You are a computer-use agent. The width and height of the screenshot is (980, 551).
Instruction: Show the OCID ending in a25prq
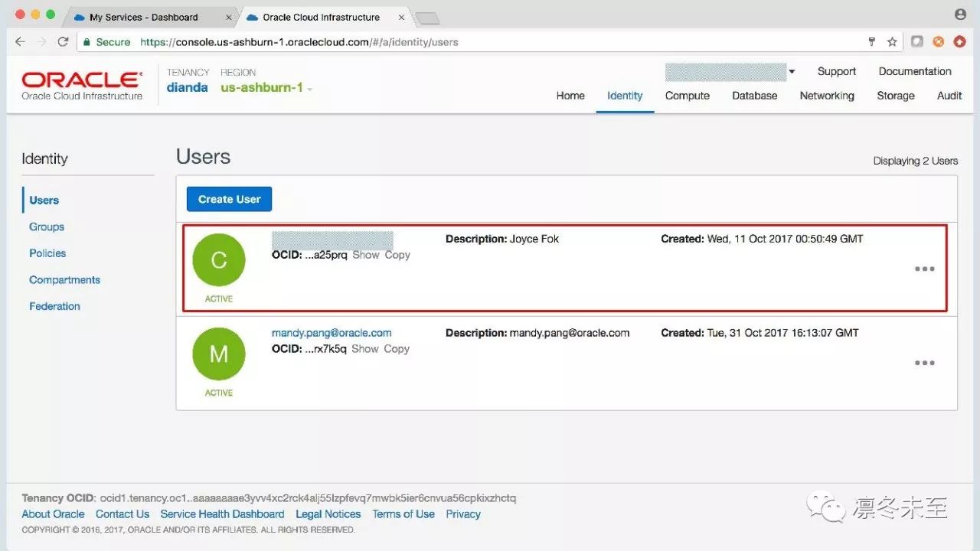pos(366,255)
